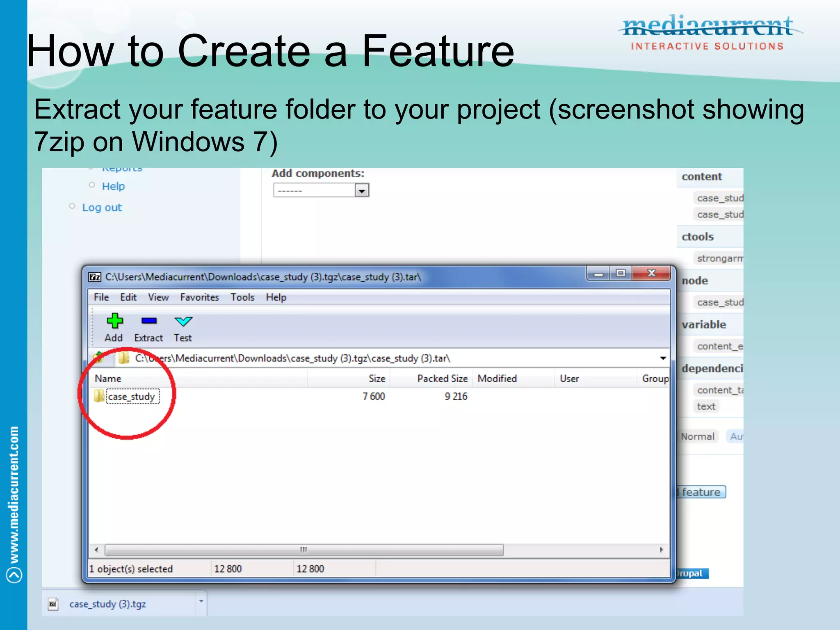Expand the 7-Zip address path dropdown
The height and width of the screenshot is (630, 840).
(663, 358)
